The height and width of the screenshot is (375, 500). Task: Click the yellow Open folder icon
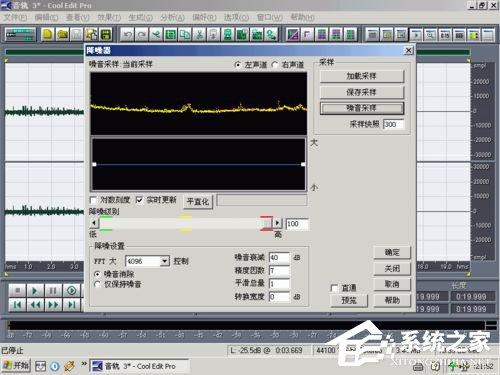[x=62, y=34]
